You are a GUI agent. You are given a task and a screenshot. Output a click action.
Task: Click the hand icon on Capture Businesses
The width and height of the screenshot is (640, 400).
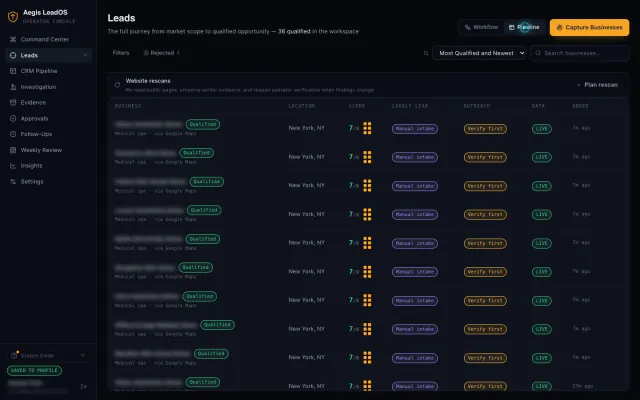560,27
